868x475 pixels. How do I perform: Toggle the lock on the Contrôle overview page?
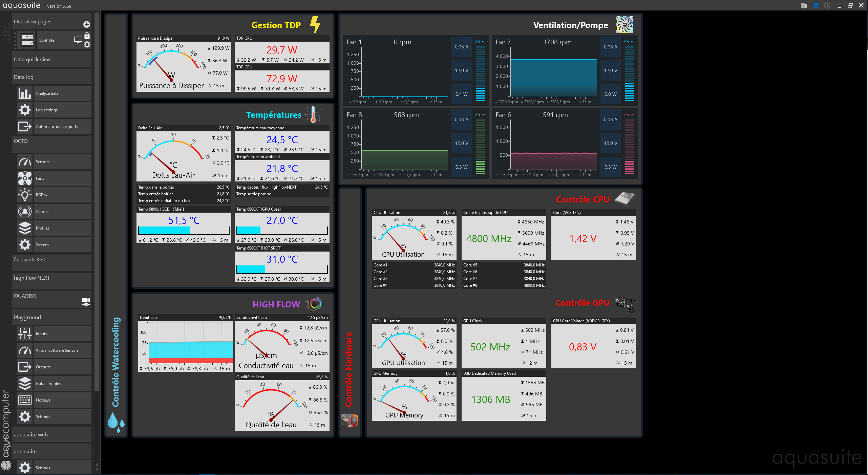click(87, 36)
